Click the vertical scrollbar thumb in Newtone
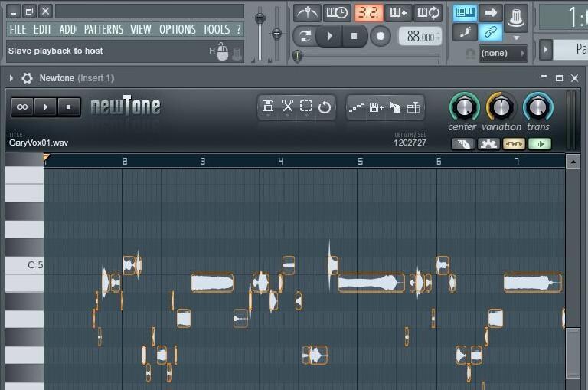 [573, 353]
